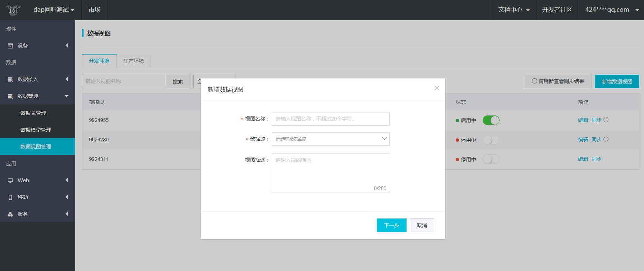The image size is (644, 271).
Task: Click view ID 9924289 cell
Action: pos(99,140)
